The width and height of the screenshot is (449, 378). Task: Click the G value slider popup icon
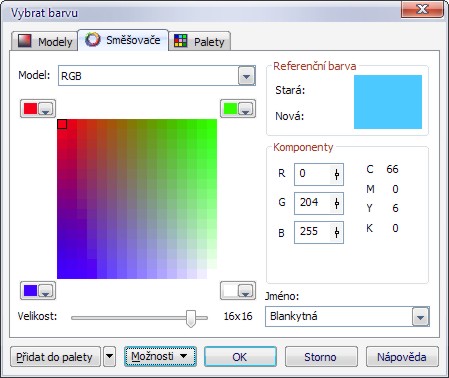[x=337, y=203]
